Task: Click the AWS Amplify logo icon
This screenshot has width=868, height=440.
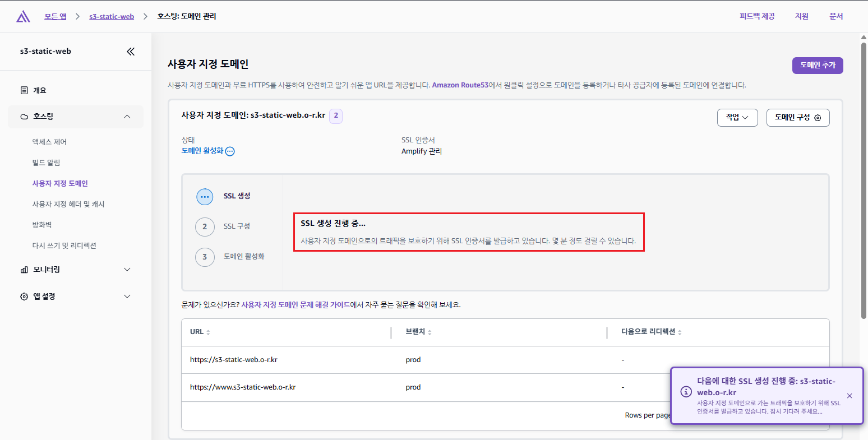Action: 23,17
